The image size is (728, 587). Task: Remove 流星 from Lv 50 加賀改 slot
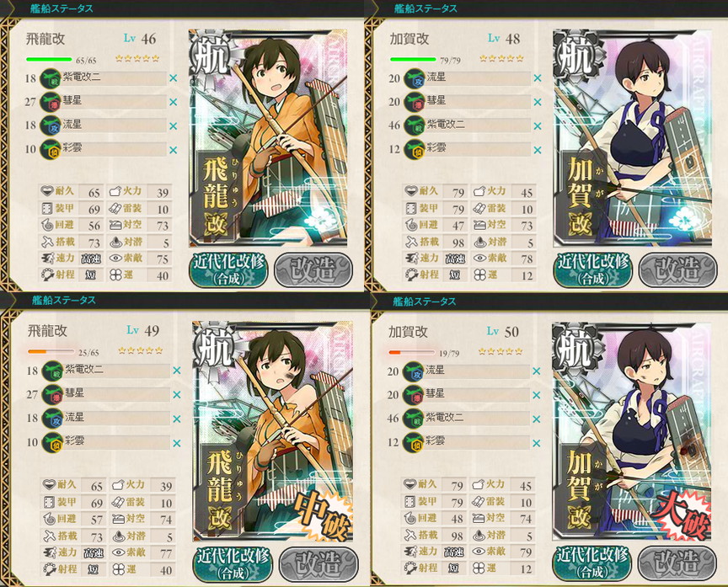[536, 371]
